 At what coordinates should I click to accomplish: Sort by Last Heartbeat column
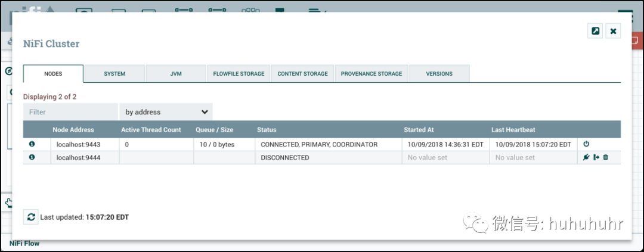(513, 130)
